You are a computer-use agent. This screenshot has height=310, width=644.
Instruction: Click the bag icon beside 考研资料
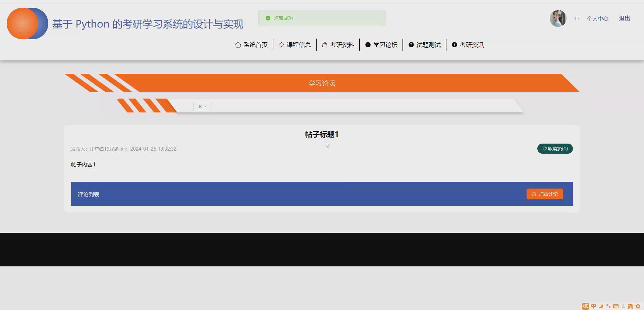pyautogui.click(x=324, y=44)
